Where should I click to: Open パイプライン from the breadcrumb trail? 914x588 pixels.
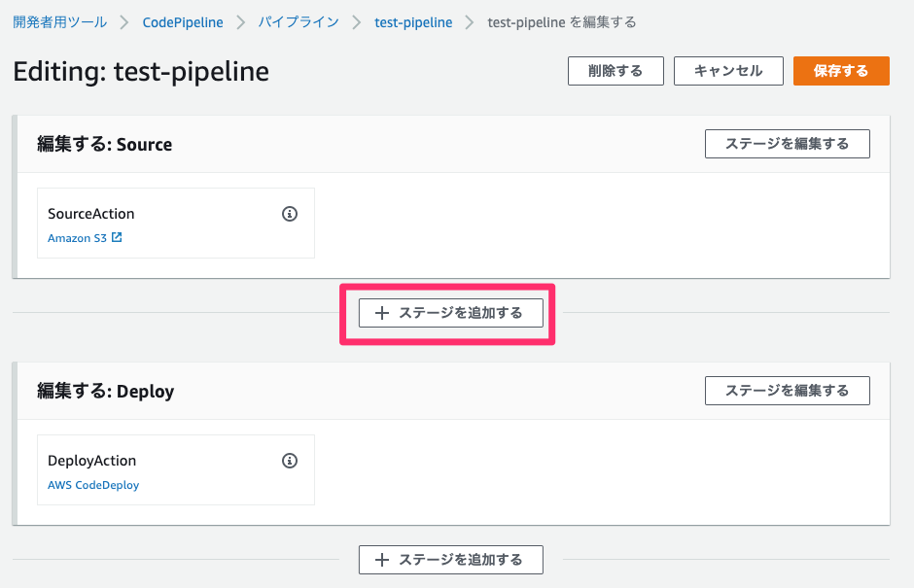tap(299, 21)
